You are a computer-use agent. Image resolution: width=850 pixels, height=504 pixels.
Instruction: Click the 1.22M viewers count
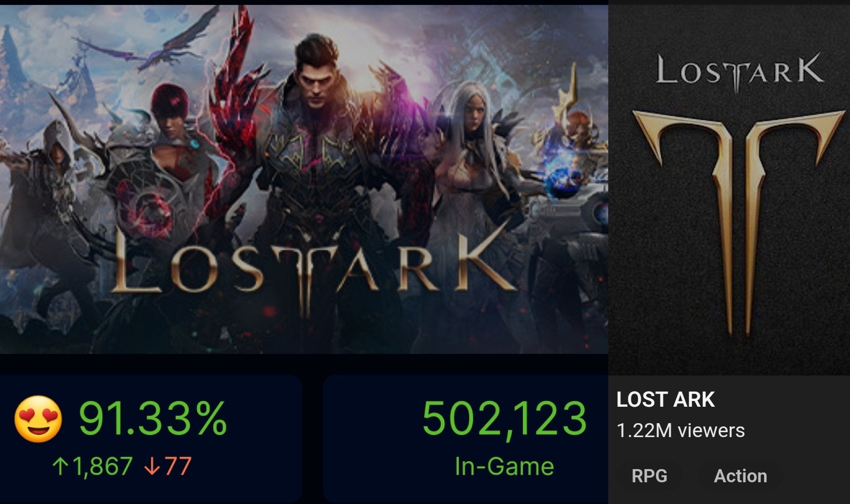(680, 431)
